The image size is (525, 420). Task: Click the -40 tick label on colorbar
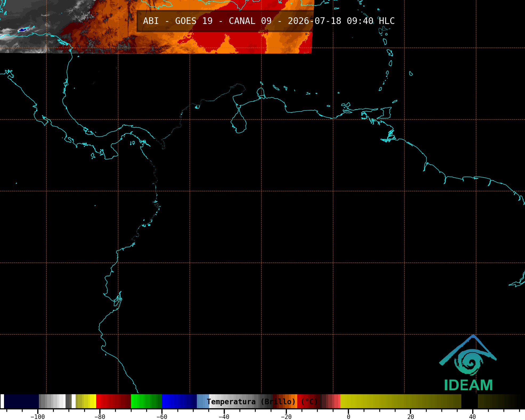[224, 417]
